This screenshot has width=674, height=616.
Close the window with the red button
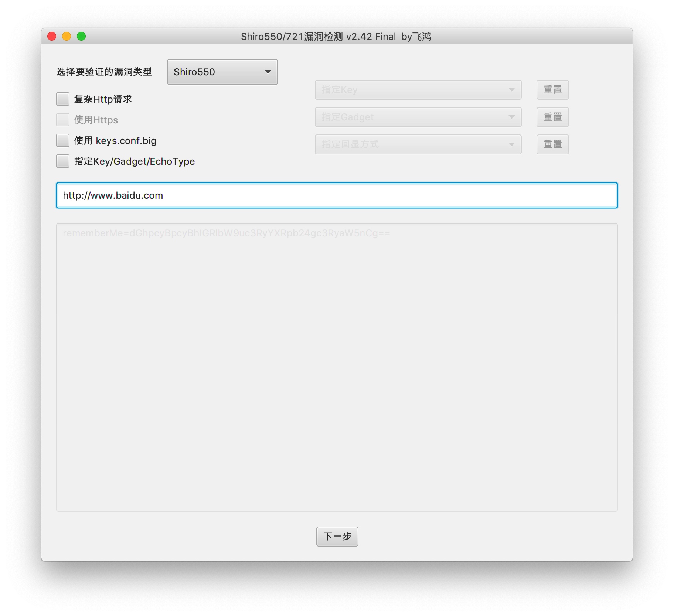point(52,36)
